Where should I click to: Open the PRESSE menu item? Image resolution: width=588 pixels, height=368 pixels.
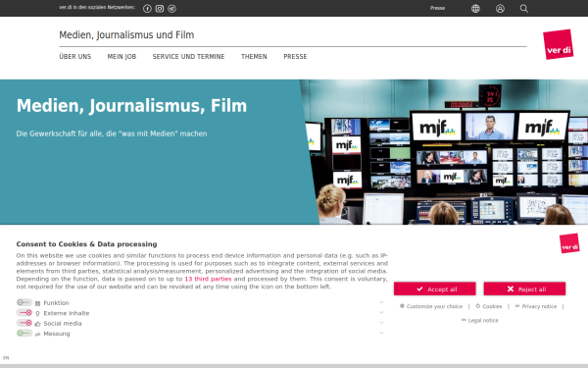click(296, 57)
